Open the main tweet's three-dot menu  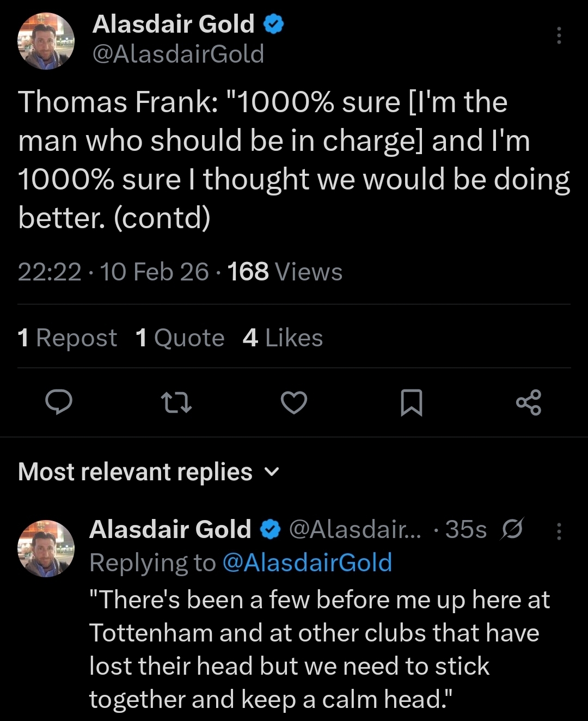point(559,35)
